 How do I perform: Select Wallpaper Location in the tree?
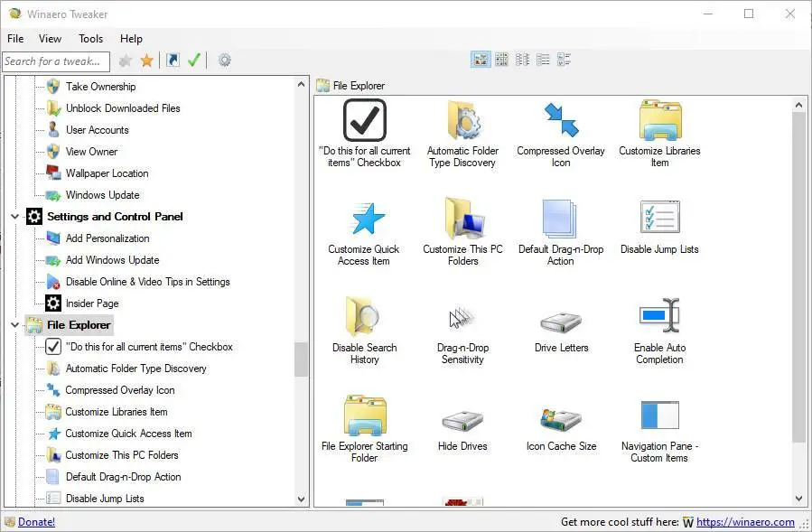point(107,173)
